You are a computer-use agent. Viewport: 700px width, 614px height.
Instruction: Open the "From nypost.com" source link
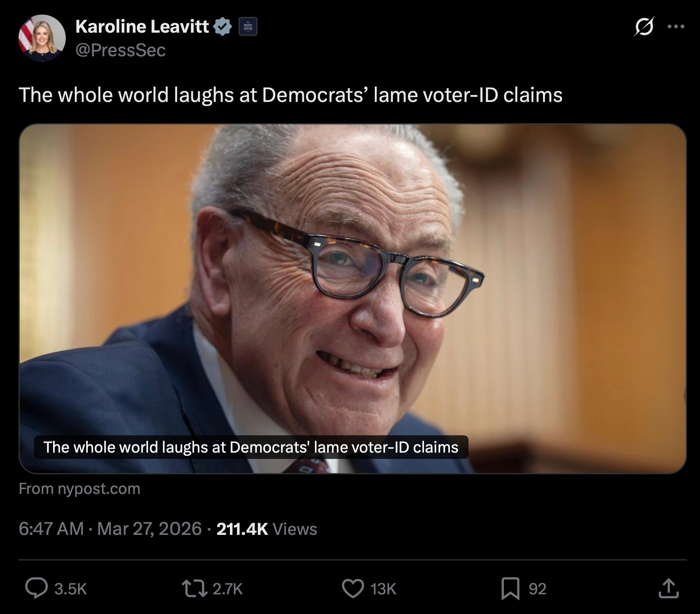(x=80, y=488)
